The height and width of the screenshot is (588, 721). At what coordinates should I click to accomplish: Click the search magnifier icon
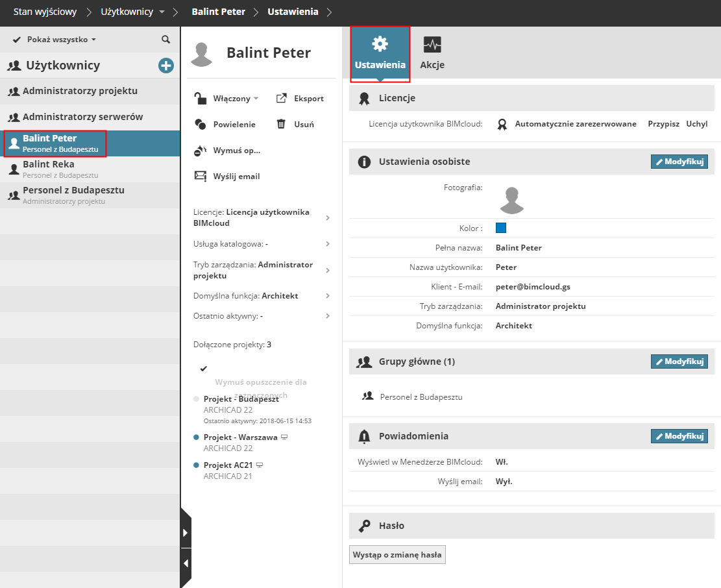pos(166,40)
